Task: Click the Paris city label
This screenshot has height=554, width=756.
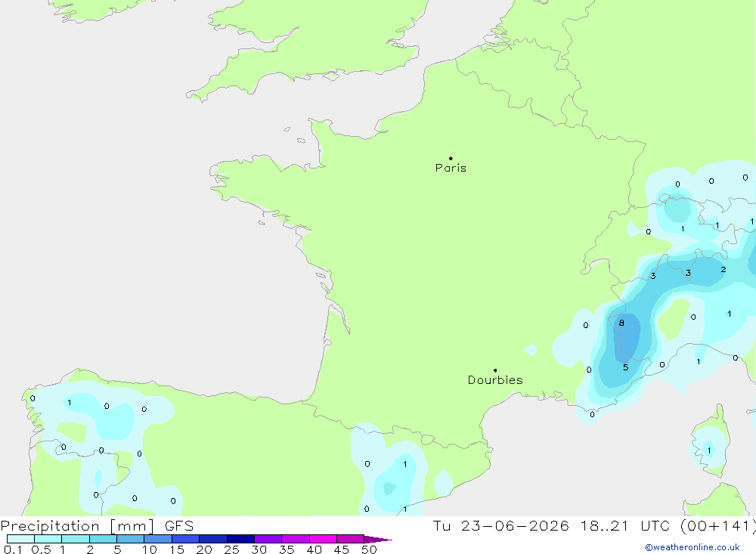Action: [x=451, y=168]
